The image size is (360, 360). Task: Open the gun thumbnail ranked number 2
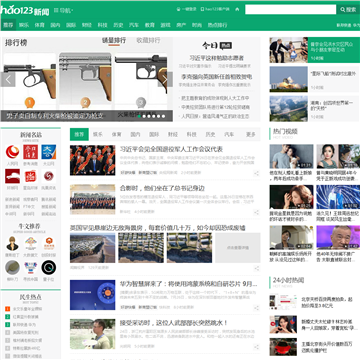pos(85,79)
